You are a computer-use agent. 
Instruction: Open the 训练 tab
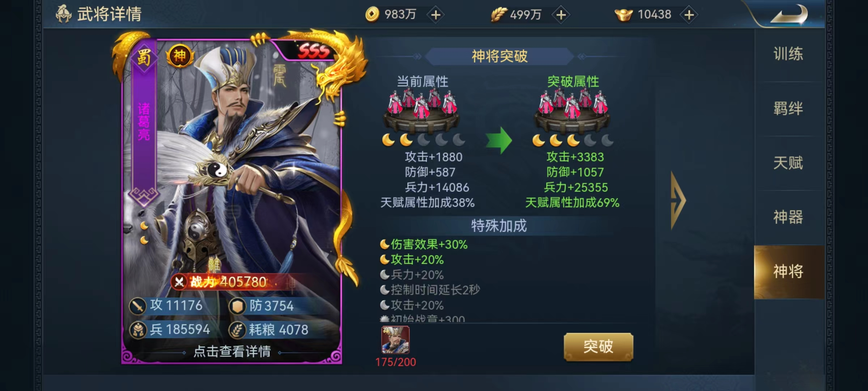pos(788,54)
